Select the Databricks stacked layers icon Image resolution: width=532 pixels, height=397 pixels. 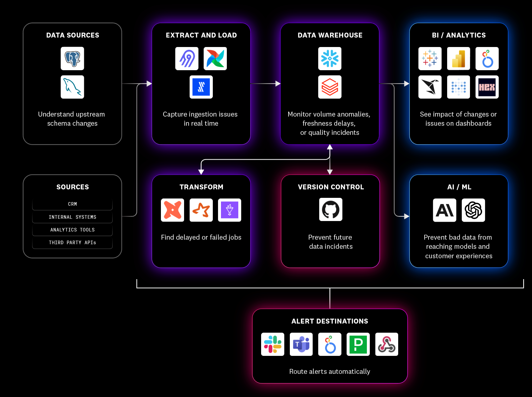tap(330, 87)
